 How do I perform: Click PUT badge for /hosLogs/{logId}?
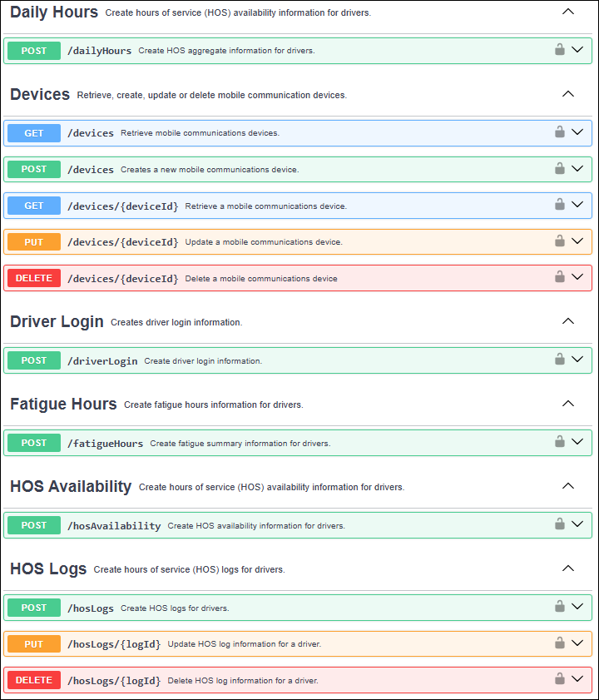pyautogui.click(x=34, y=644)
